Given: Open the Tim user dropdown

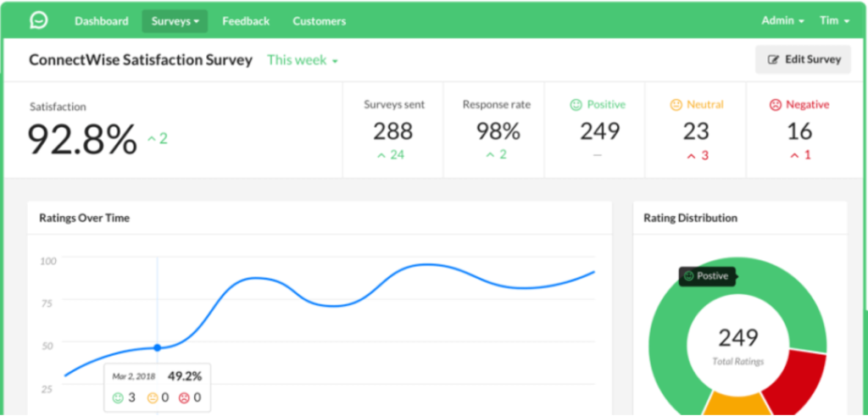Looking at the screenshot, I should click(x=834, y=21).
